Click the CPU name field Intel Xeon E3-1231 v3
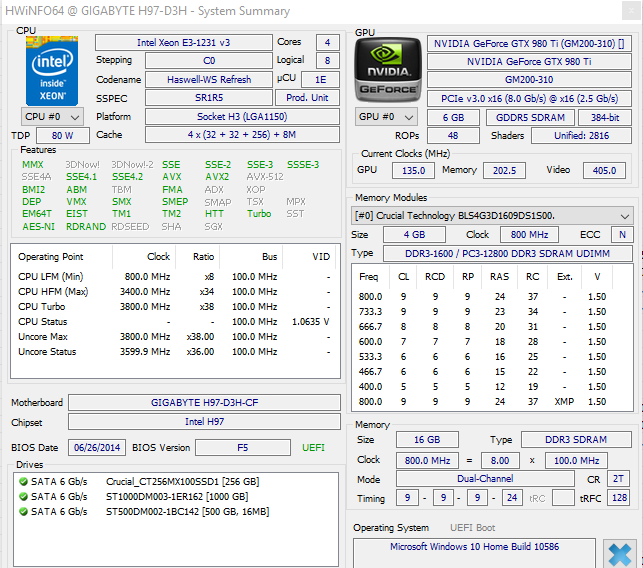The width and height of the screenshot is (643, 568). [184, 43]
